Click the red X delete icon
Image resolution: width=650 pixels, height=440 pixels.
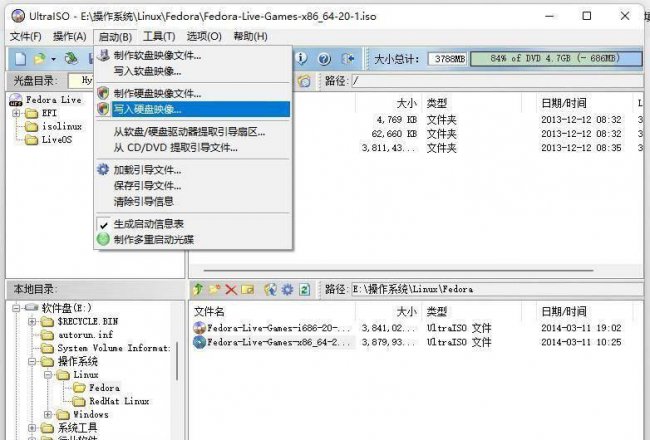[x=231, y=289]
